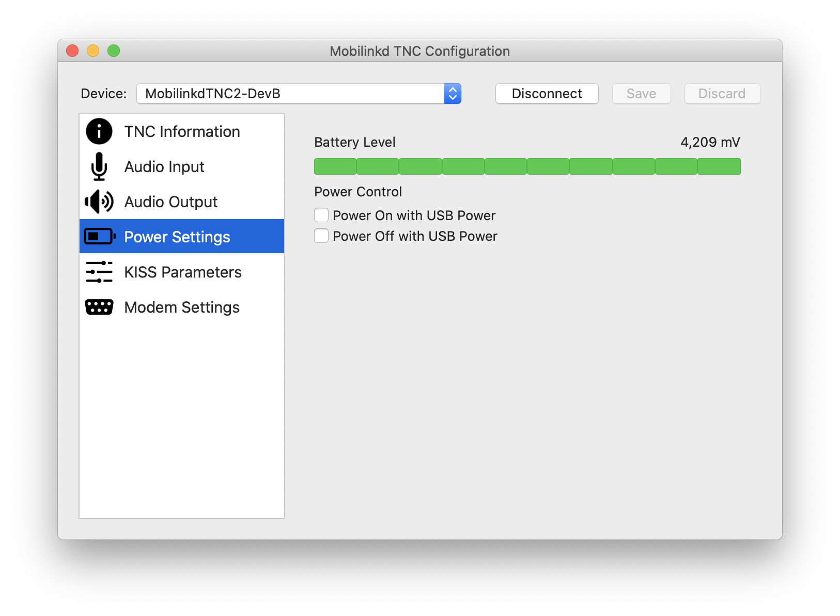Click the KISS Parameters sliders icon
This screenshot has width=840, height=616.
click(99, 272)
